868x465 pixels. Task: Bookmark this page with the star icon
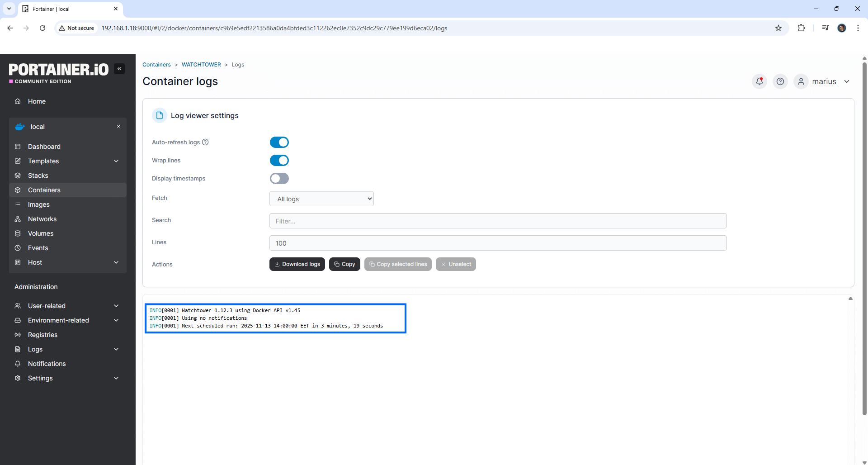pyautogui.click(x=778, y=28)
